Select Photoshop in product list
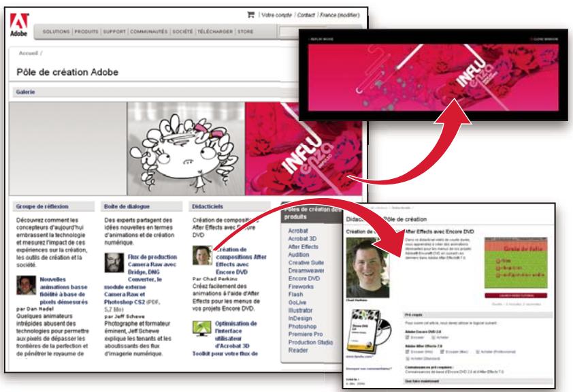Viewport: 573px width, 392px height. (302, 327)
